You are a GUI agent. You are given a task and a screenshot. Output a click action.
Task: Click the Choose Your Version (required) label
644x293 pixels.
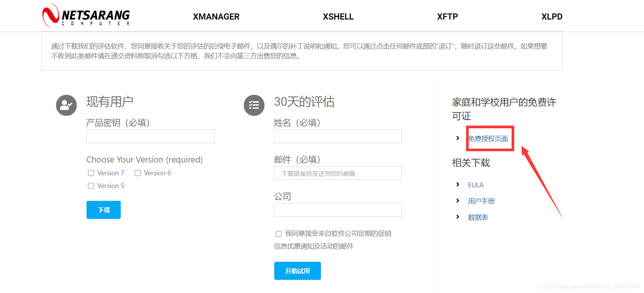coord(144,159)
